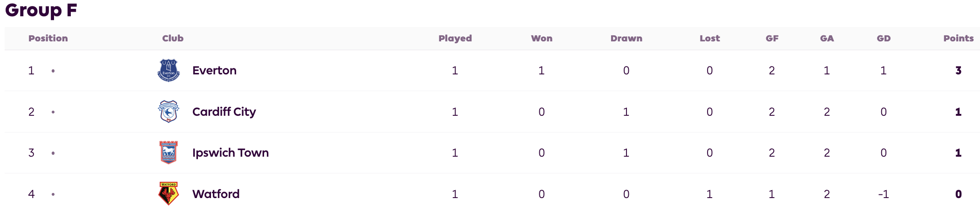Click the Lost column header

[710, 38]
